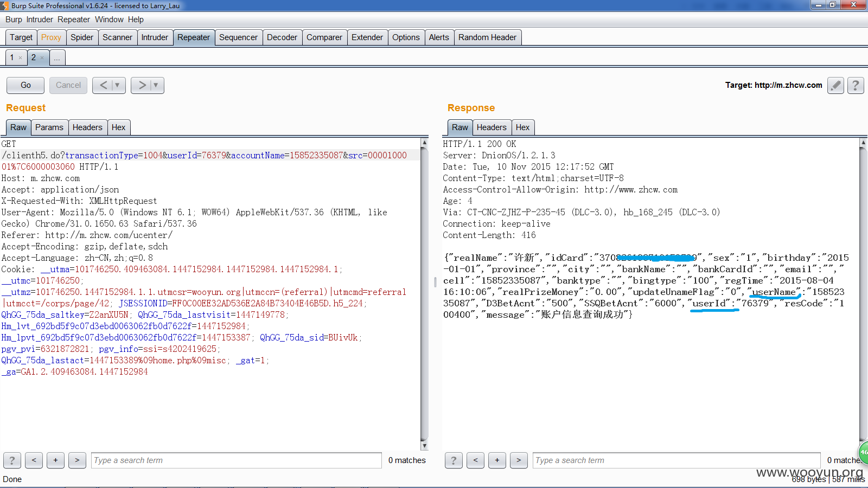Click the Referer header line in request
868x488 pixels.
coord(87,235)
